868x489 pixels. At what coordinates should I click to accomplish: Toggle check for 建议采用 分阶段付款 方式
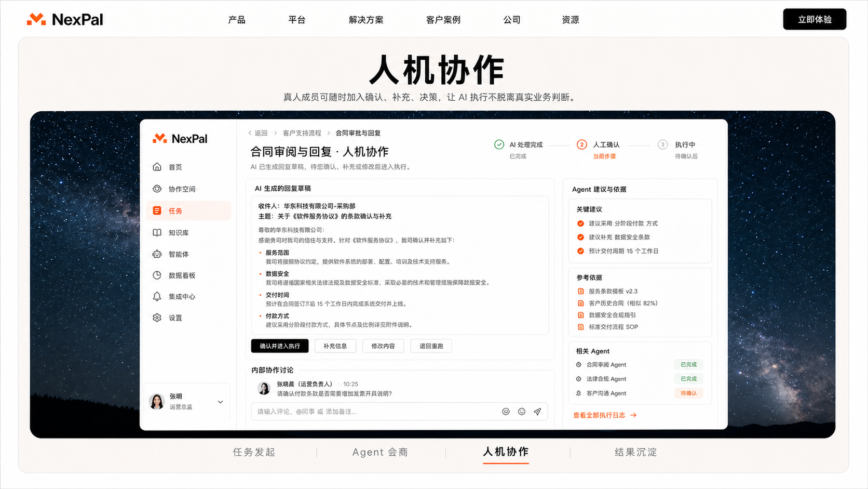click(x=580, y=223)
